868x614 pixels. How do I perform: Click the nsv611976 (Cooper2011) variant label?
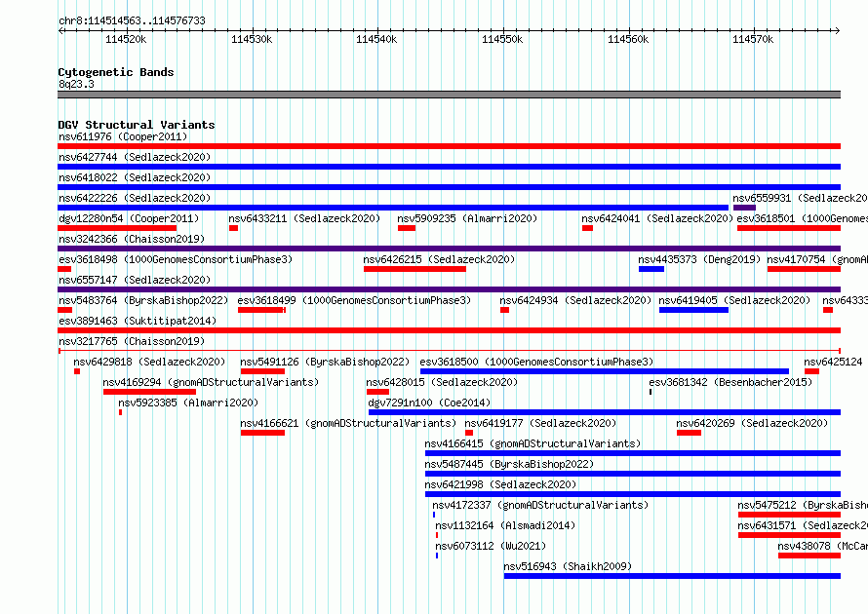pos(123,136)
